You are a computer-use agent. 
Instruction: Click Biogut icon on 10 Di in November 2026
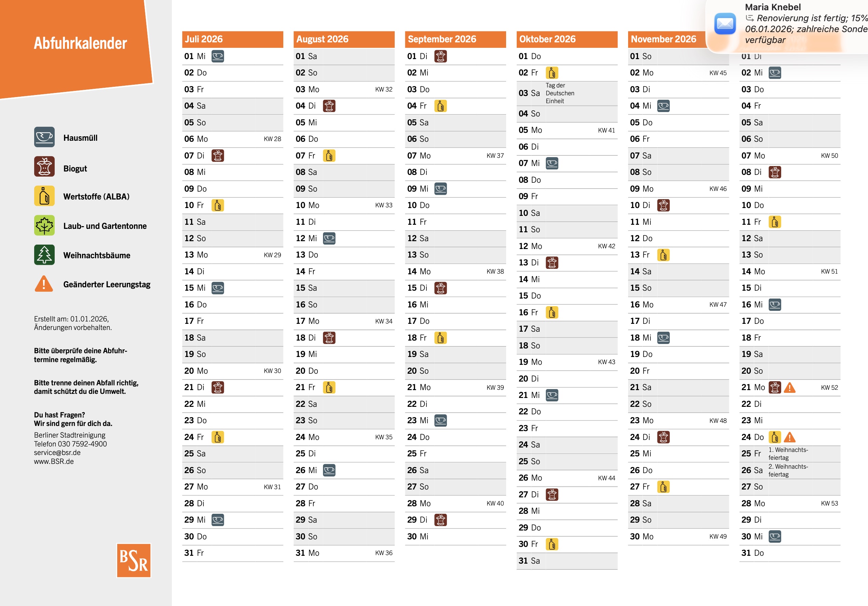pyautogui.click(x=663, y=205)
